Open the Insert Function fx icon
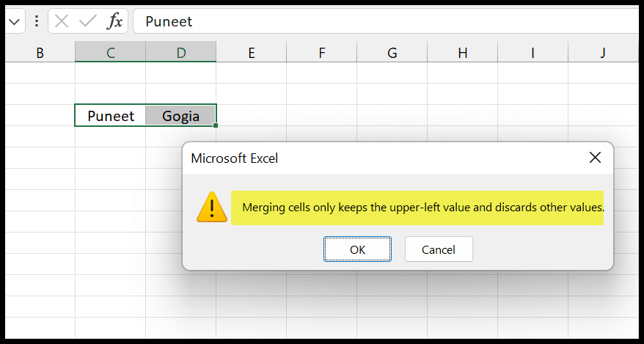This screenshot has height=344, width=644. pos(114,21)
